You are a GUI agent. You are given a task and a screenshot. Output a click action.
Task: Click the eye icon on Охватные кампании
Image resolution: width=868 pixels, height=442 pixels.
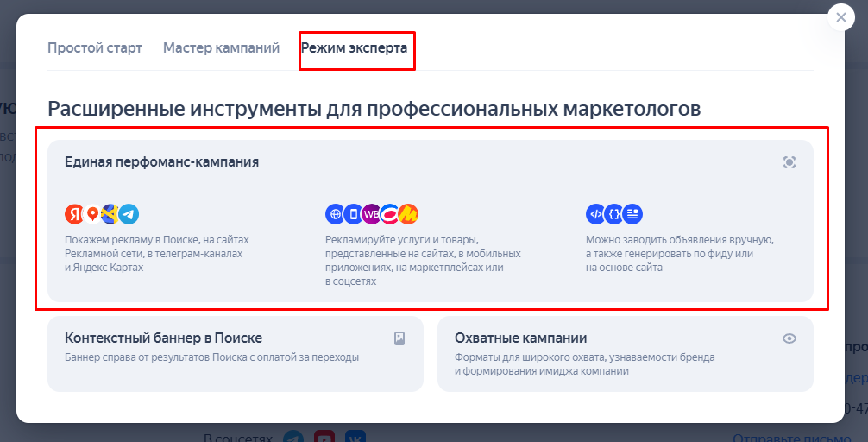pyautogui.click(x=789, y=338)
